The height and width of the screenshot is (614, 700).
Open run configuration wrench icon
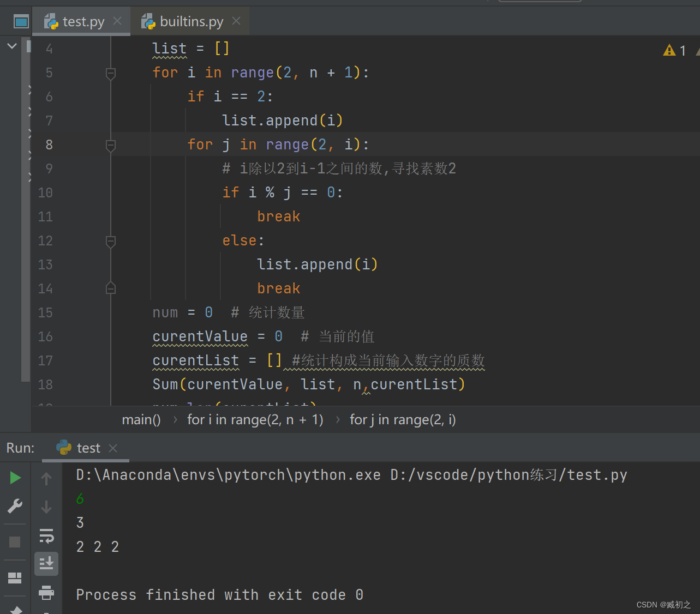[15, 507]
